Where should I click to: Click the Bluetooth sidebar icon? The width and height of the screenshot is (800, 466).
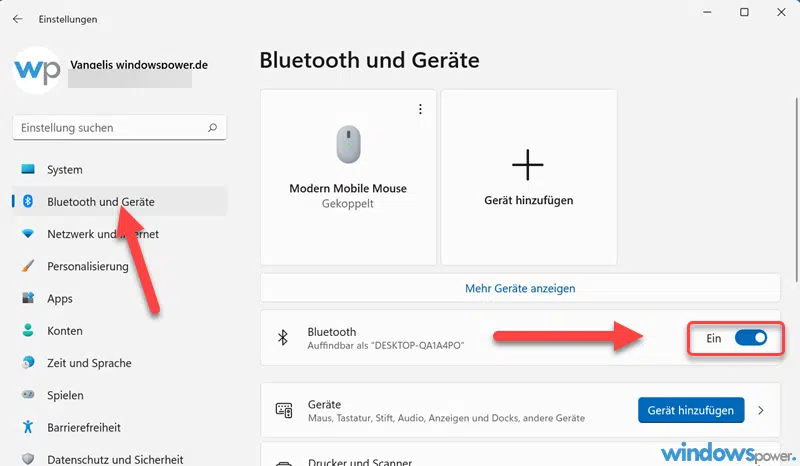[28, 201]
